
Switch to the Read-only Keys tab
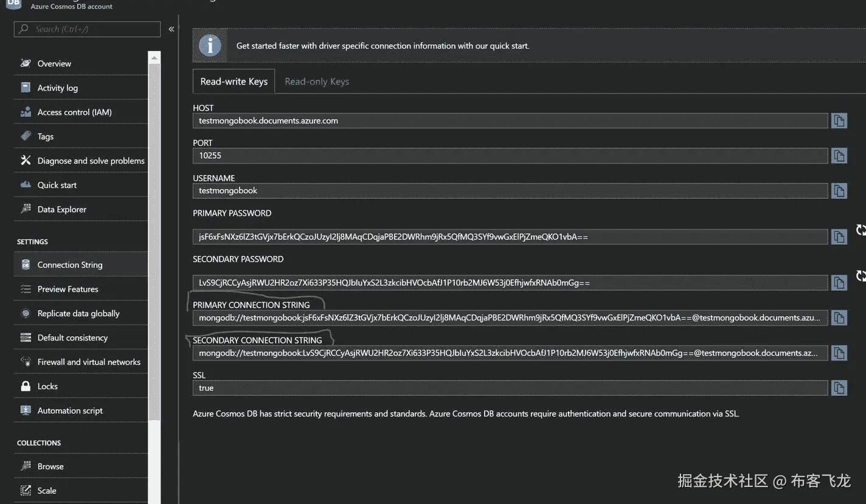[x=316, y=81]
